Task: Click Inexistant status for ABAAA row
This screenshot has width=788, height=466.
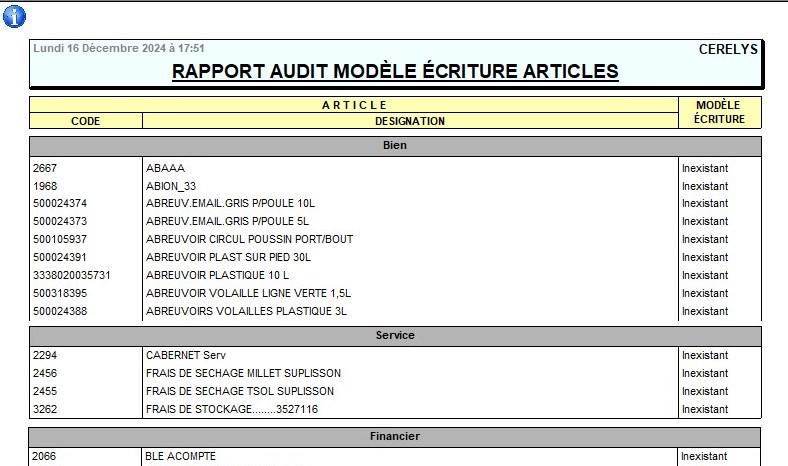Action: [x=705, y=168]
